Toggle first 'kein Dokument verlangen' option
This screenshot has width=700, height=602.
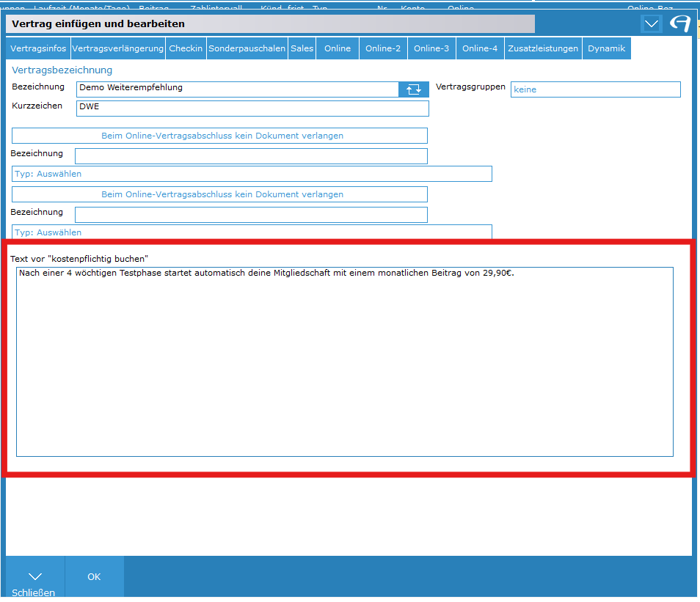coord(220,136)
